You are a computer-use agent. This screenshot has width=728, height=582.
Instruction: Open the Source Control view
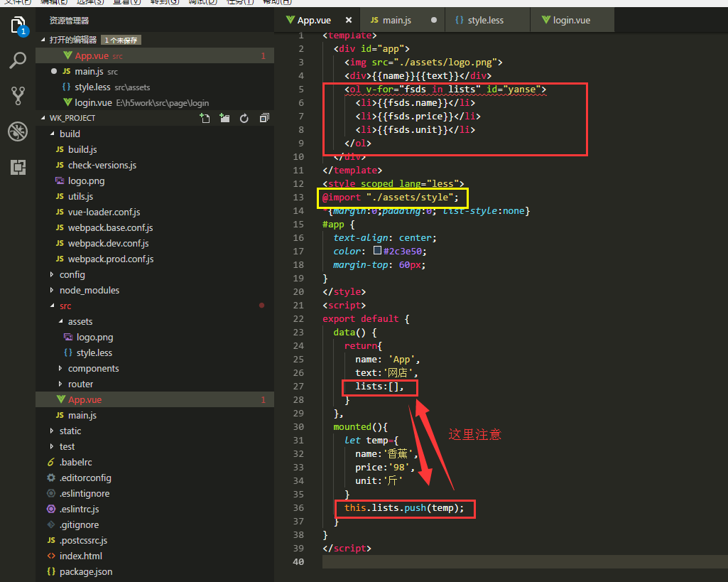coord(18,96)
